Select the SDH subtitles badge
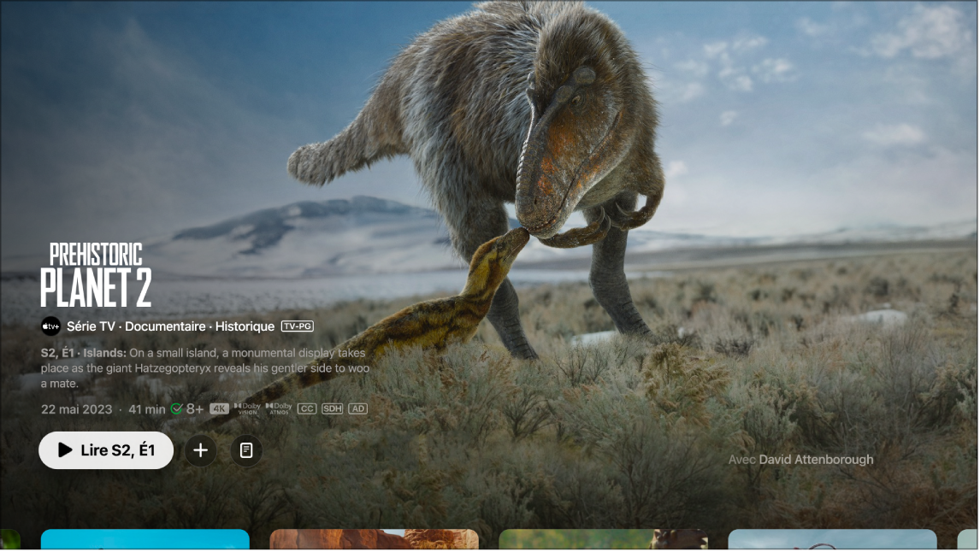The image size is (980, 552). (332, 409)
